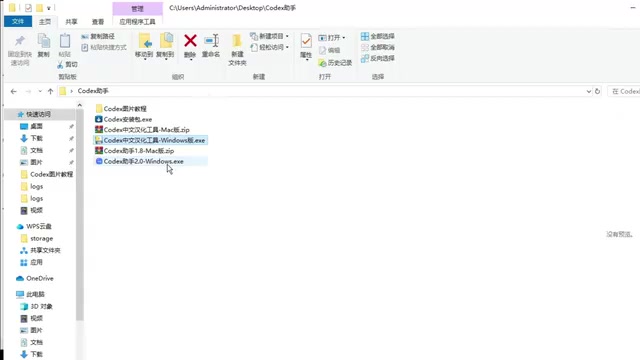This screenshot has width=640, height=360.
Task: Click the Edit (编辑) ribbon button
Action: [329, 50]
